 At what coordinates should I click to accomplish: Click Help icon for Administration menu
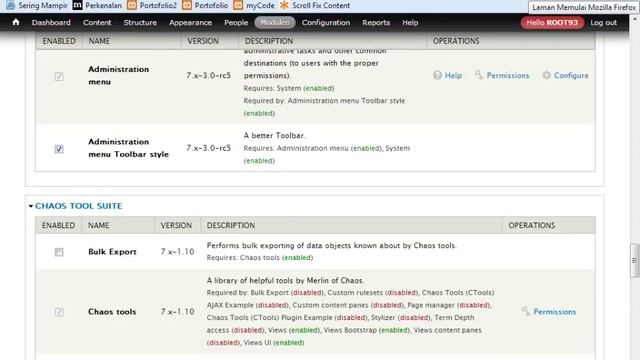click(437, 75)
